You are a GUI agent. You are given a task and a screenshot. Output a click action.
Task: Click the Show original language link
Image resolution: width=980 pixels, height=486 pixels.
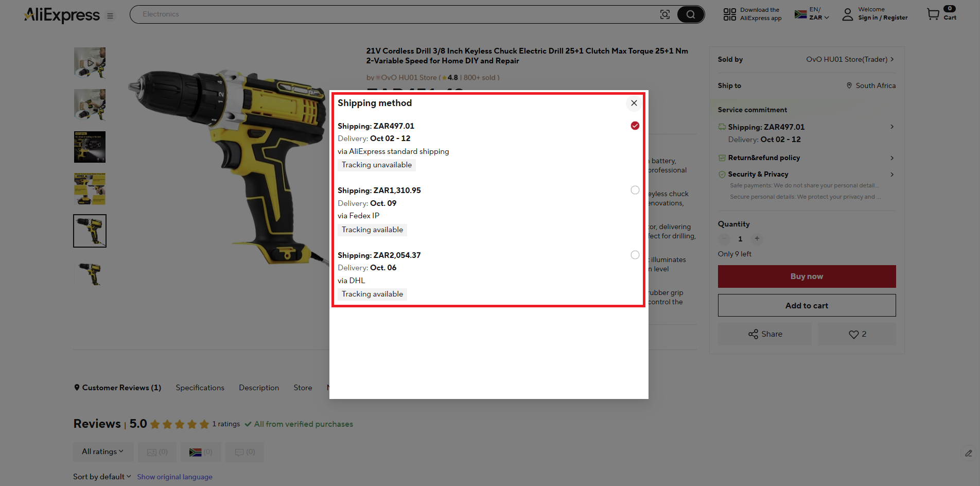[x=174, y=477]
